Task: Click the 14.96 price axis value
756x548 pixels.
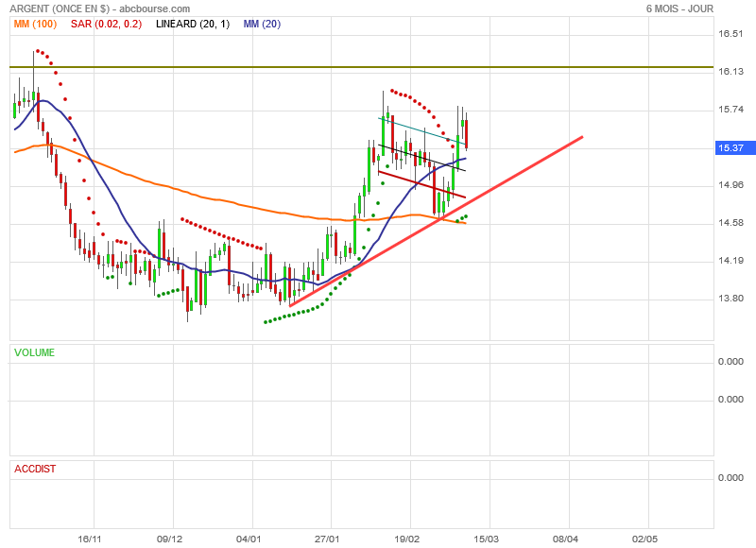Action: 730,185
